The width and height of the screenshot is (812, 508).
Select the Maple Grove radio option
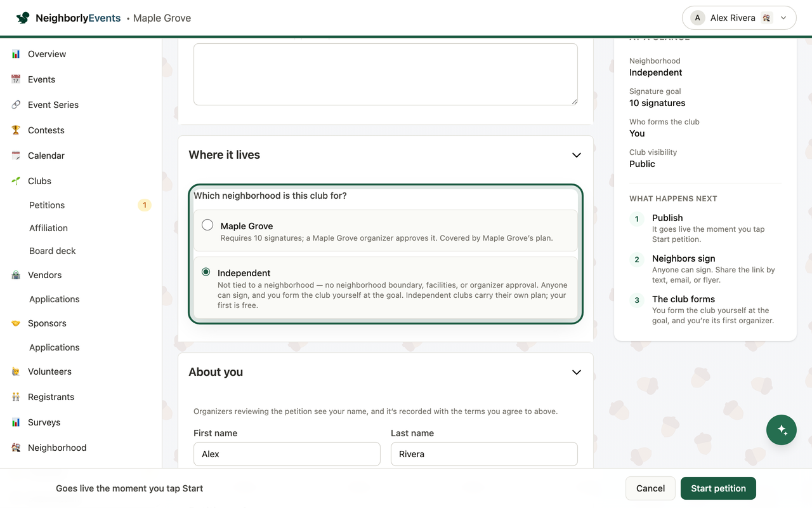207,225
